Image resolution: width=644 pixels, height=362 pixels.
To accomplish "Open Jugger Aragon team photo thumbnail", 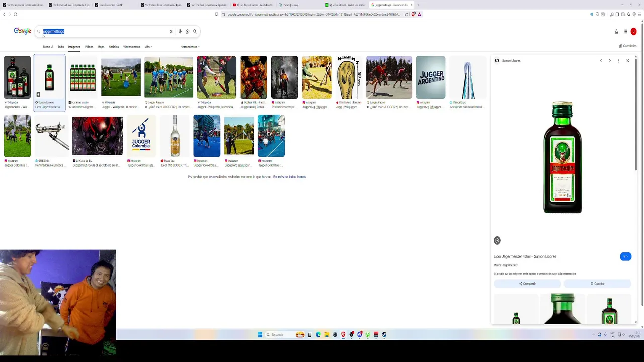I will [x=169, y=77].
